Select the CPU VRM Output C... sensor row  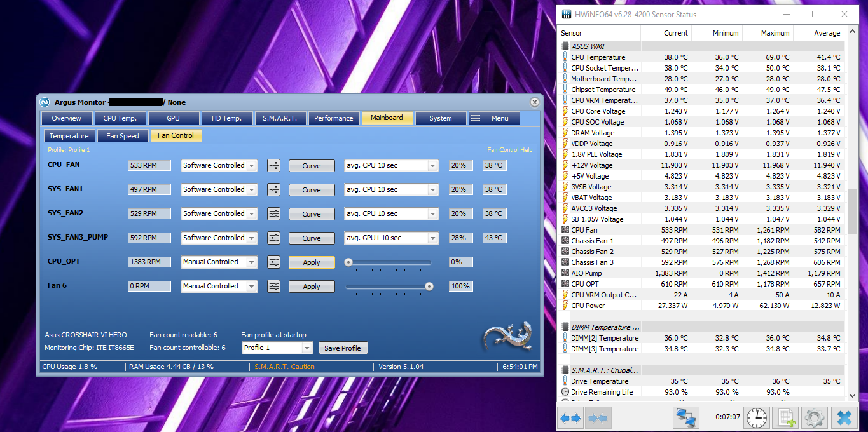click(x=702, y=295)
